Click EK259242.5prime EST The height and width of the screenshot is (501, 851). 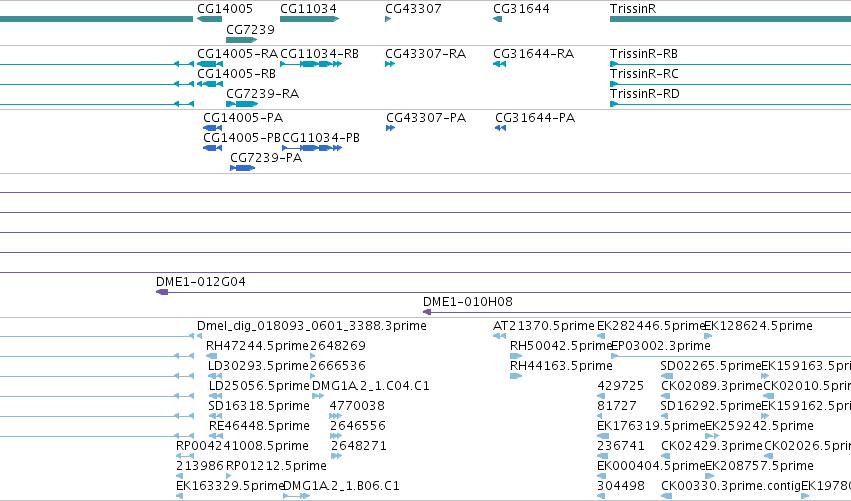tap(759, 425)
